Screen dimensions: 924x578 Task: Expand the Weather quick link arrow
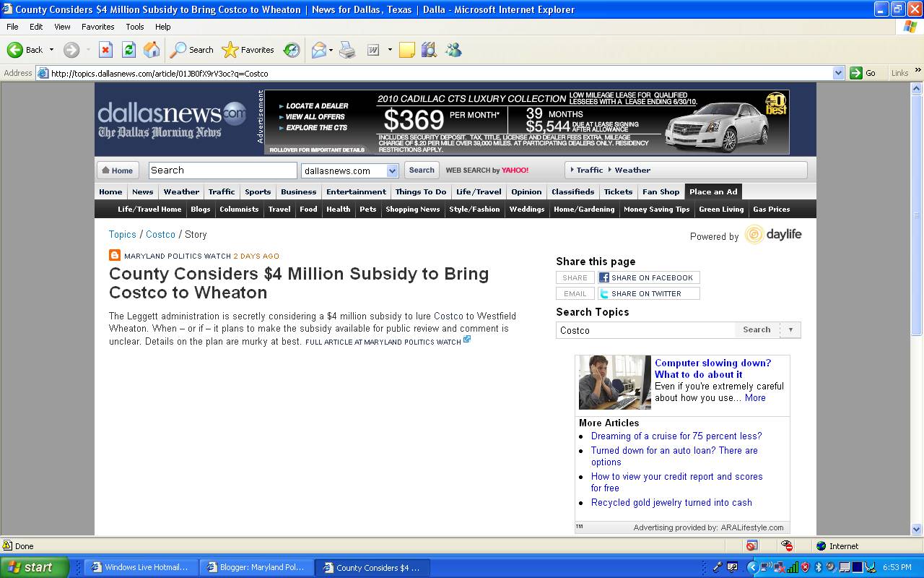[609, 170]
